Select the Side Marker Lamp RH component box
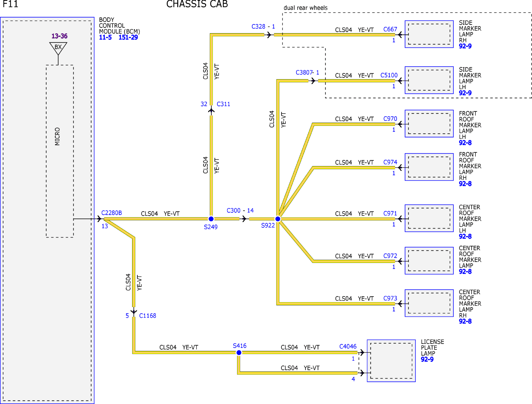Viewport: 532px width, 404px height. [429, 34]
